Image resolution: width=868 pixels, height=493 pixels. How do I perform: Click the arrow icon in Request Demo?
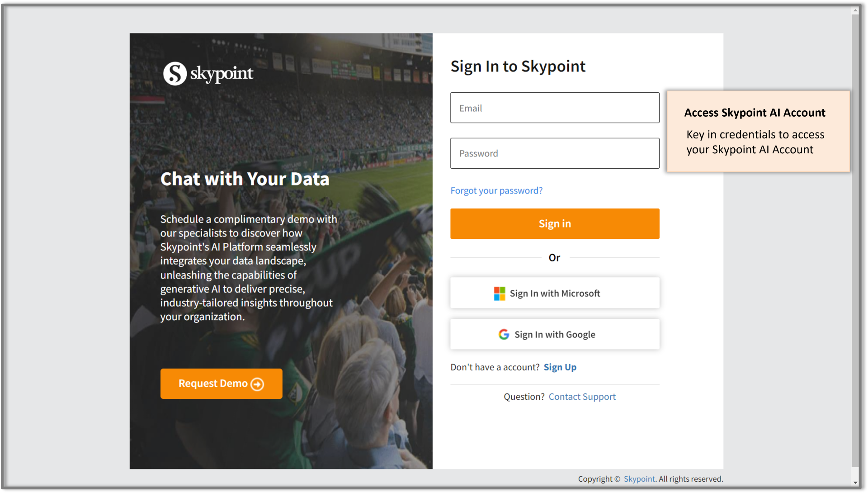click(x=257, y=384)
